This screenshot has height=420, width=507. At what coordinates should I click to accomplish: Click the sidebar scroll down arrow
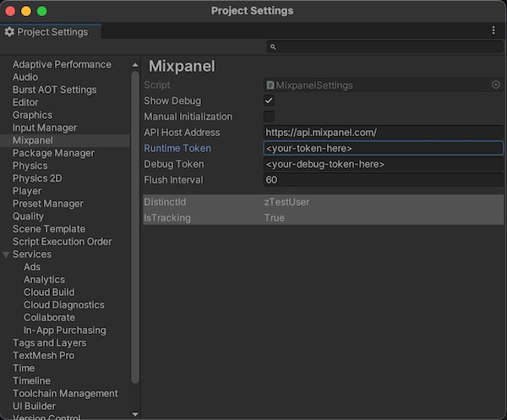coord(135,414)
